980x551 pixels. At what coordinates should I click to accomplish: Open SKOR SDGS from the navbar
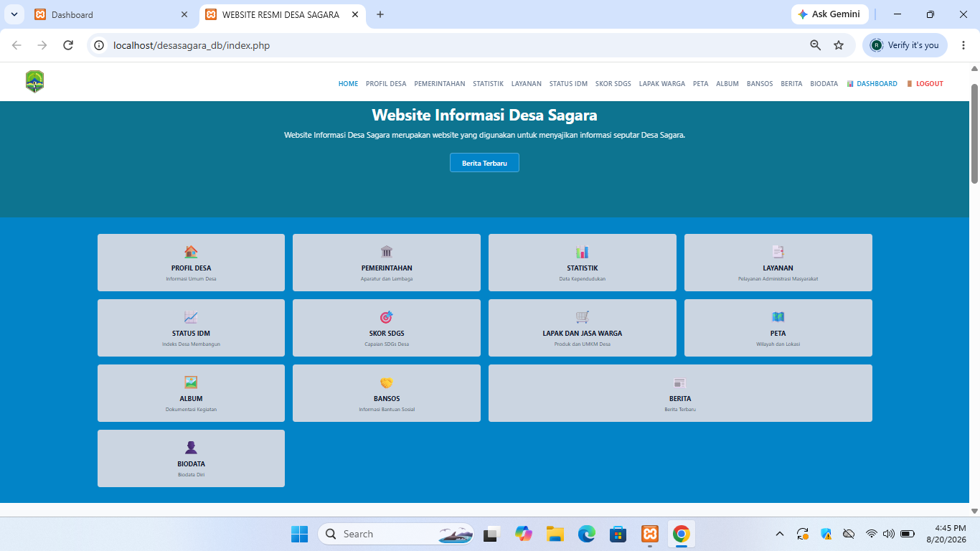613,84
